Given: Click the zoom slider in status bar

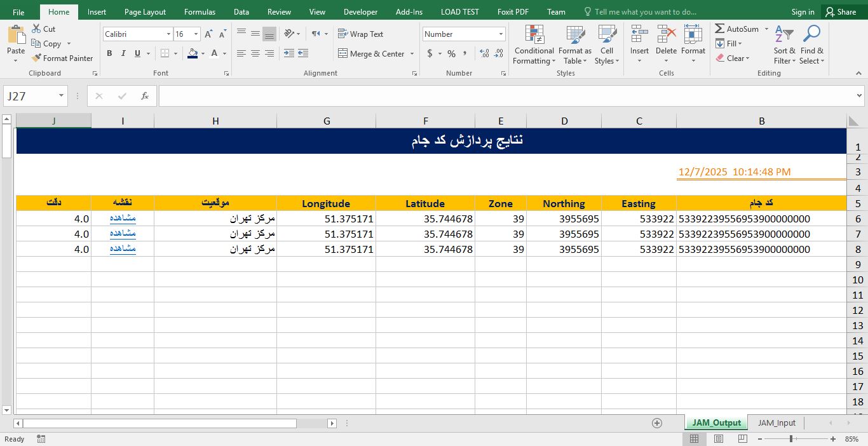Looking at the screenshot, I should 791,439.
